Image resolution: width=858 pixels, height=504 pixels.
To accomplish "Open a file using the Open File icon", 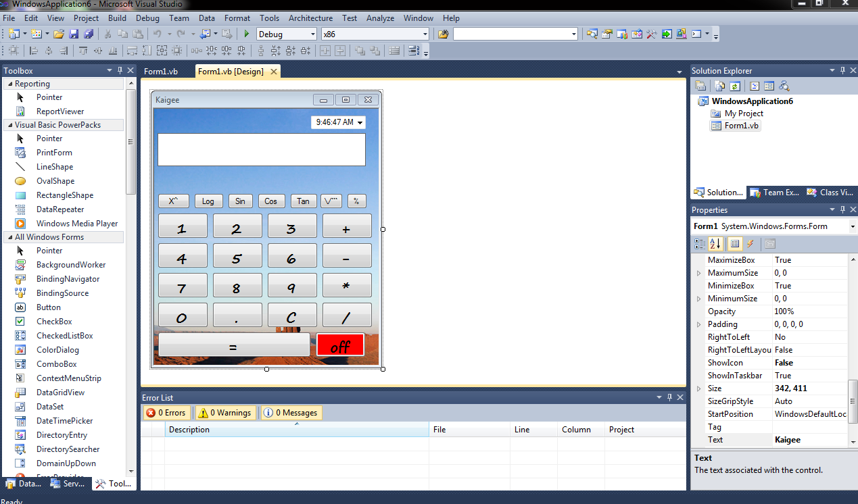I will tap(59, 33).
